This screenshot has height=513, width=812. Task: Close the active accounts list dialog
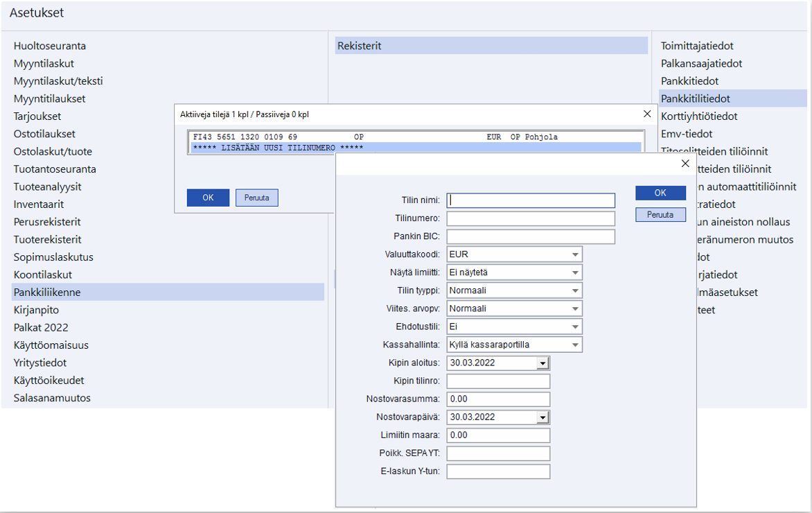point(647,114)
